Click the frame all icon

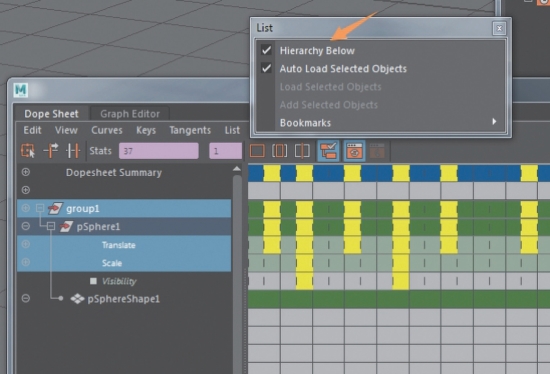pos(257,151)
